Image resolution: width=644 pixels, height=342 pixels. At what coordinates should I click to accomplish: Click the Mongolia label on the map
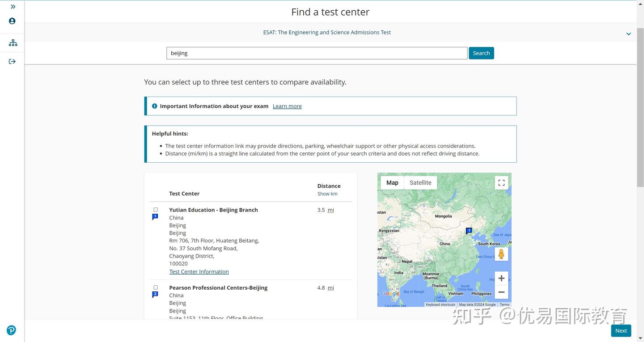click(443, 216)
